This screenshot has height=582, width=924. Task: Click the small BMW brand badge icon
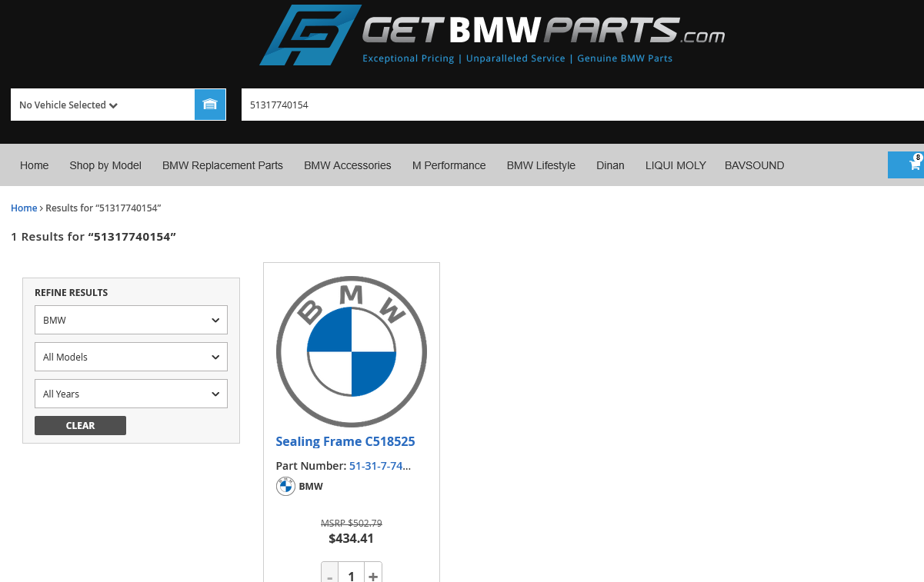(285, 487)
